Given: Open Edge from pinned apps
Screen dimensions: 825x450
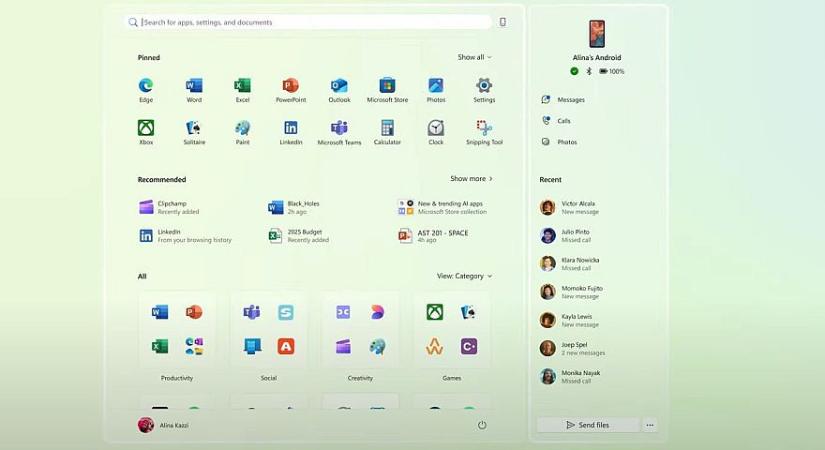Looking at the screenshot, I should 146,89.
